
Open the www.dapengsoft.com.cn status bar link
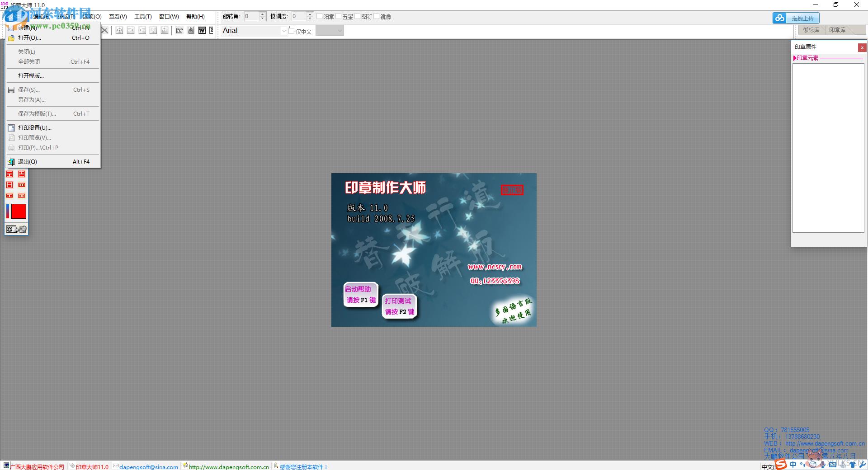[x=229, y=467]
